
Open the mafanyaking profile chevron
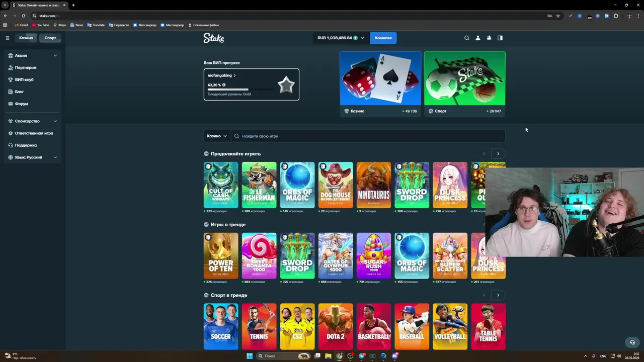coord(234,75)
